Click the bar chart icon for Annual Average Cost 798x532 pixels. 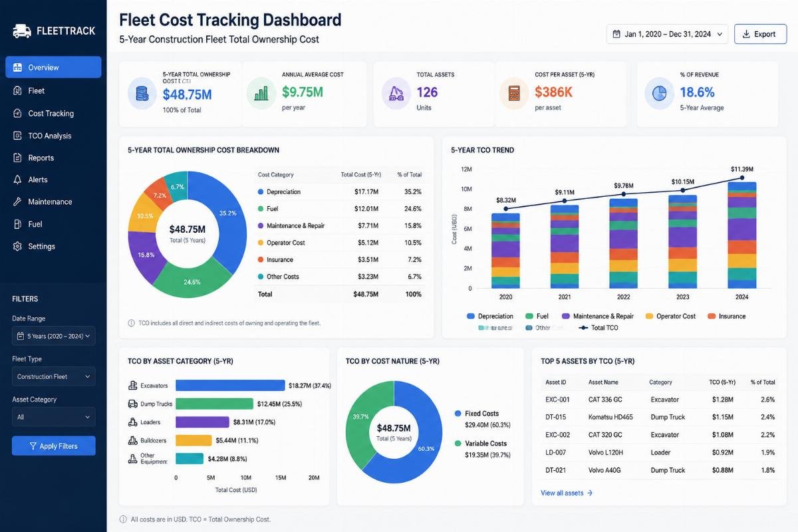(261, 94)
